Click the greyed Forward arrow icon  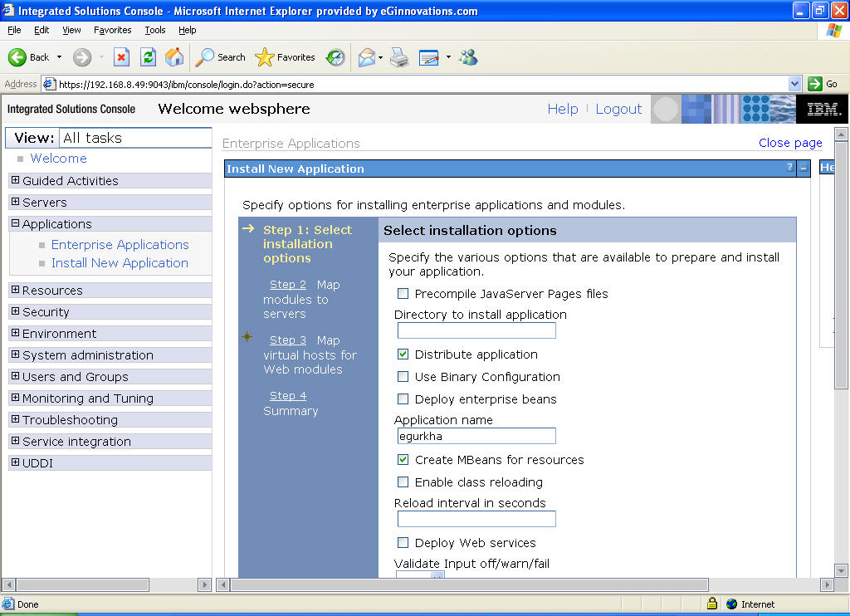pyautogui.click(x=82, y=57)
